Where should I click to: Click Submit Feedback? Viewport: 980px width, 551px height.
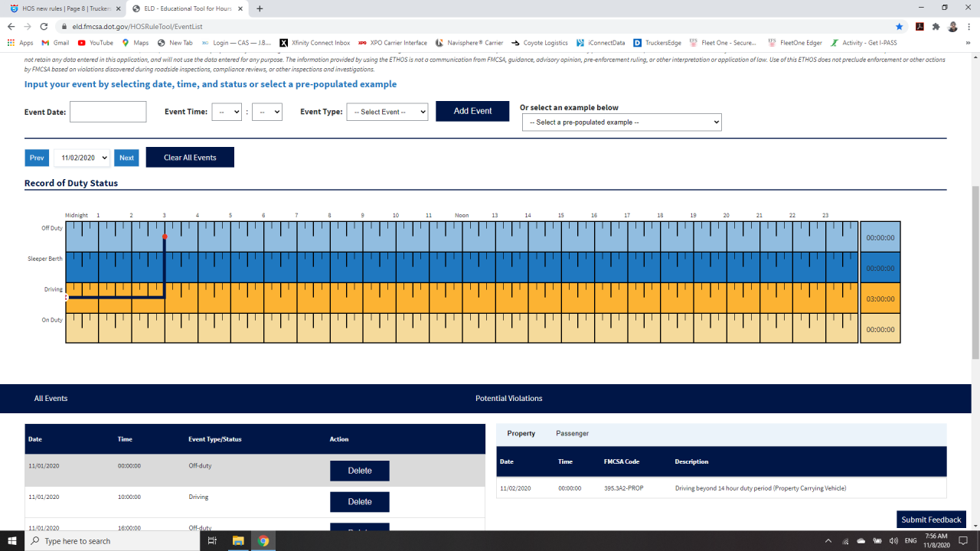pos(931,520)
